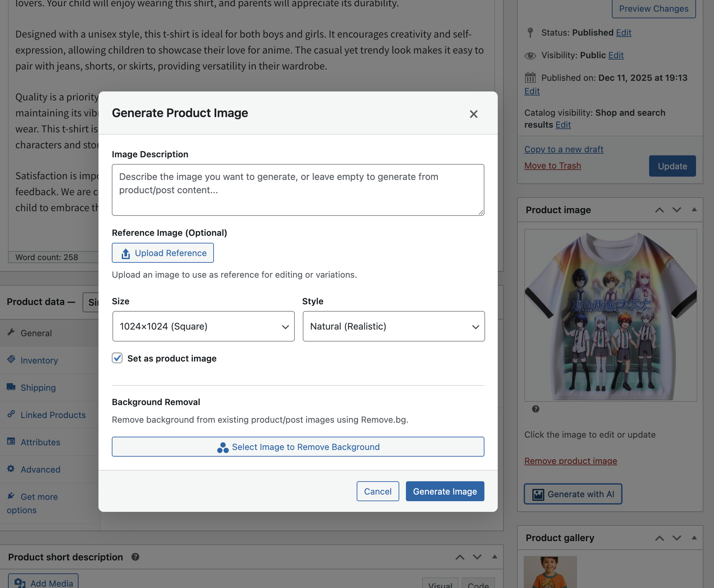Move Product gallery panel down arrow
Viewport: 714px width, 588px height.
point(677,538)
